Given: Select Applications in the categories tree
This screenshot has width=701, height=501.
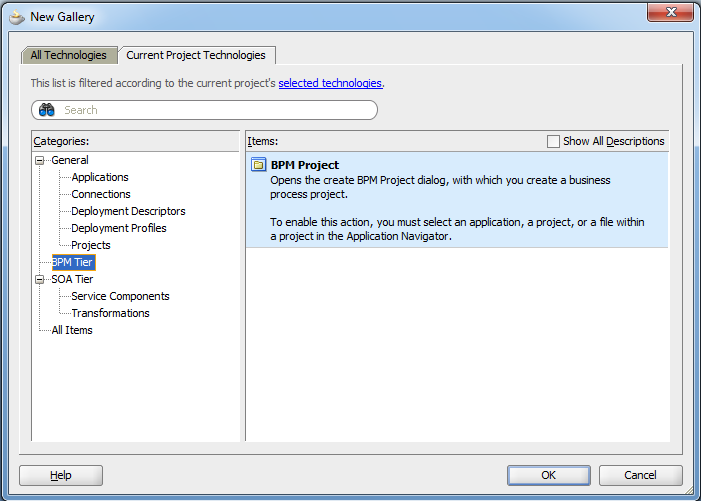Looking at the screenshot, I should (x=100, y=177).
